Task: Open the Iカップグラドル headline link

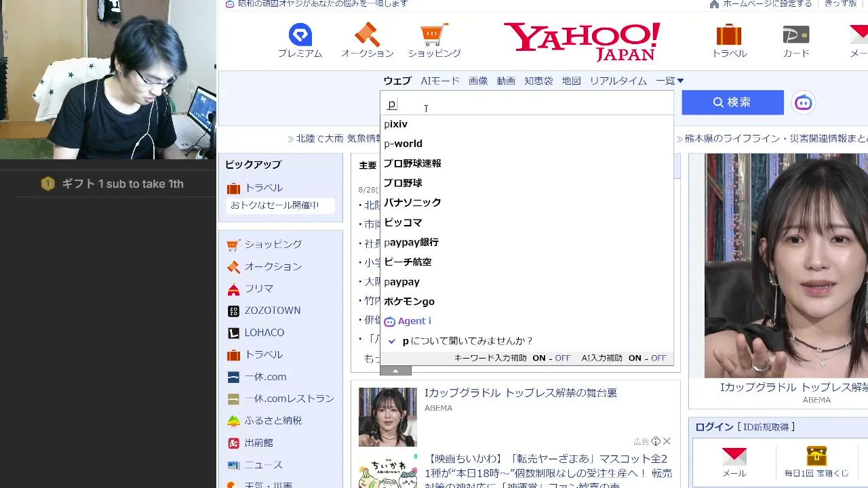Action: [x=521, y=393]
